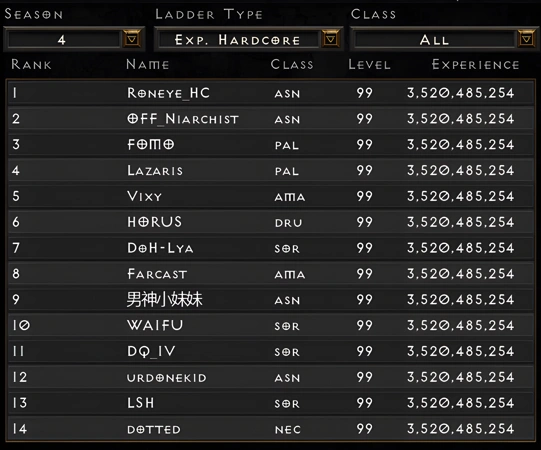Open the Class filter dropdown arrow
Viewport: 541px width, 450px height.
526,39
